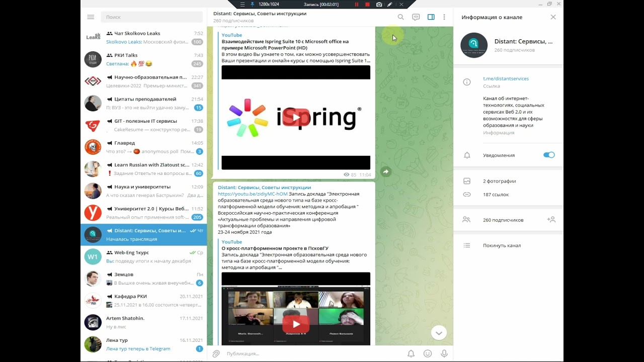Click the info circle icon beside the link
The height and width of the screenshot is (362, 644).
(x=467, y=82)
